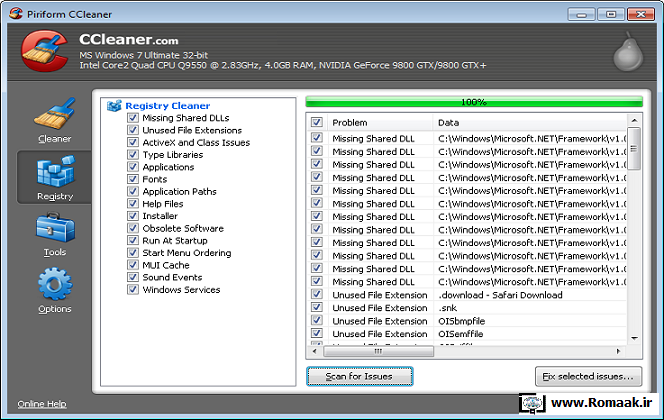664x420 pixels.
Task: Click the horizontal scroll right arrow
Action: tap(618, 351)
